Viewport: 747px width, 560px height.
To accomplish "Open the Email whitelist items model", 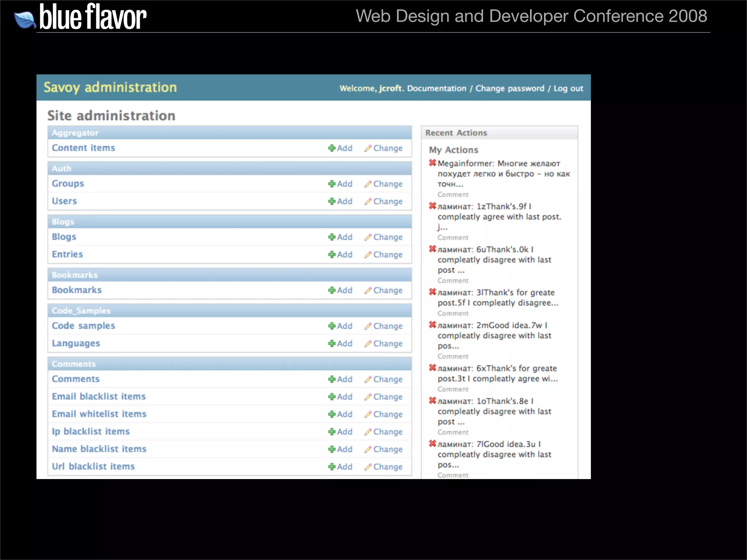I will pos(99,414).
